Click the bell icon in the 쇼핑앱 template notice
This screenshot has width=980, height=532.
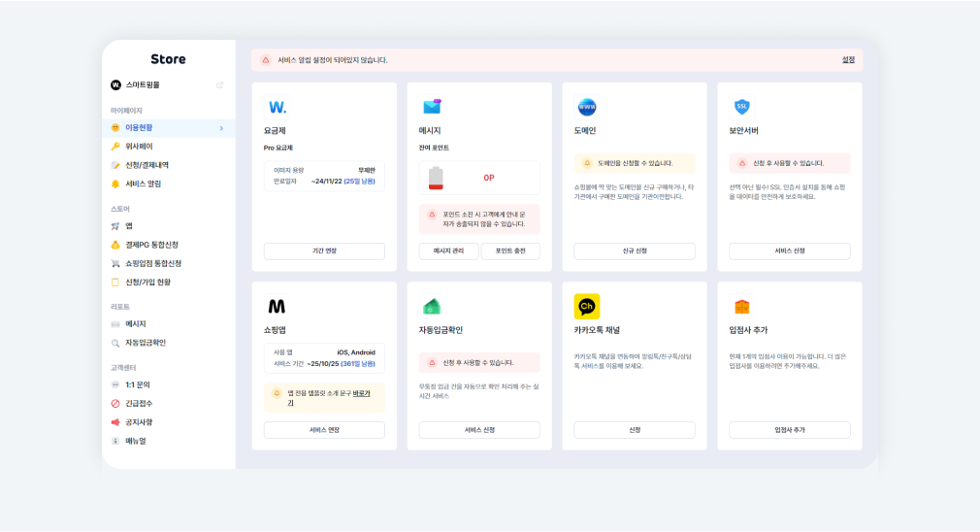[x=277, y=393]
